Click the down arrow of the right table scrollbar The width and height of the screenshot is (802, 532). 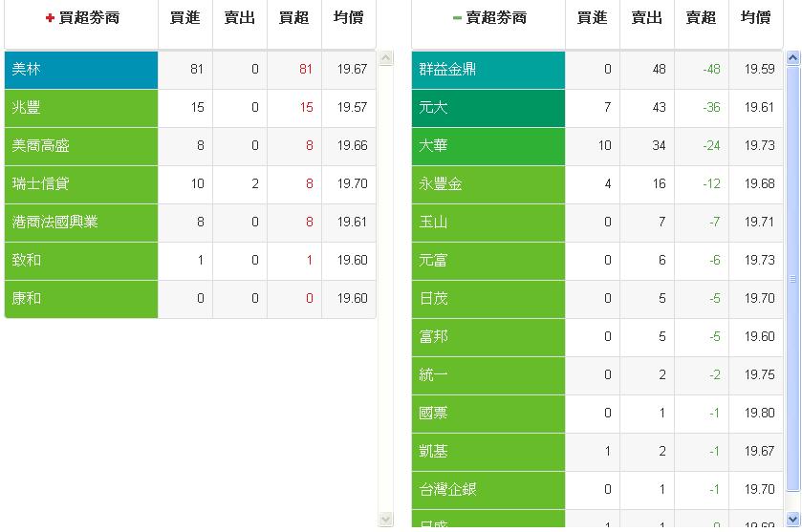pos(792,520)
